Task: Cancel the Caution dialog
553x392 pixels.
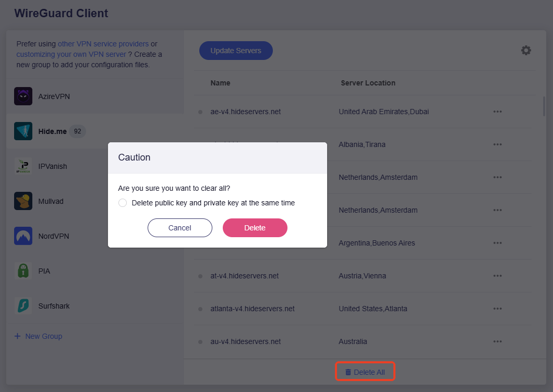Action: (180, 228)
